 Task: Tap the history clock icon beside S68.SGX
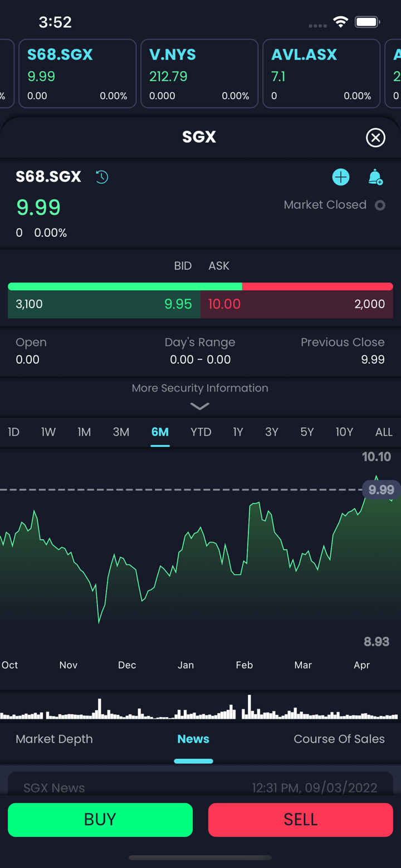[x=102, y=177]
